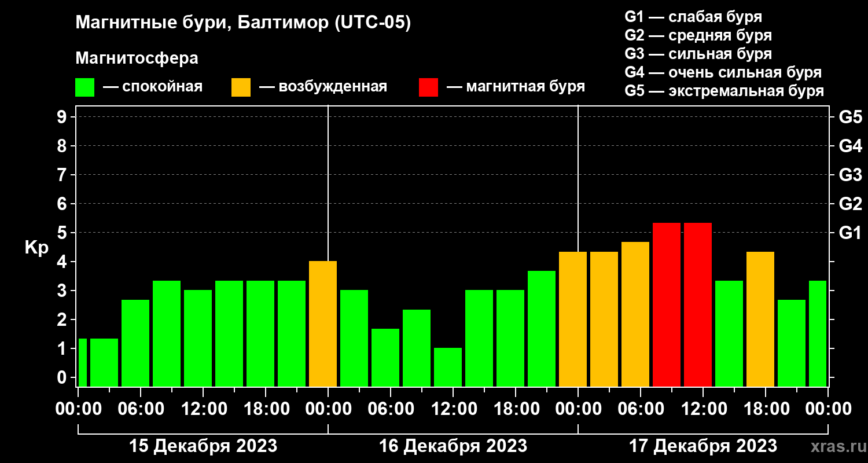The width and height of the screenshot is (868, 463).
Task: Click the 'Kp' axis label
Action: tap(36, 247)
